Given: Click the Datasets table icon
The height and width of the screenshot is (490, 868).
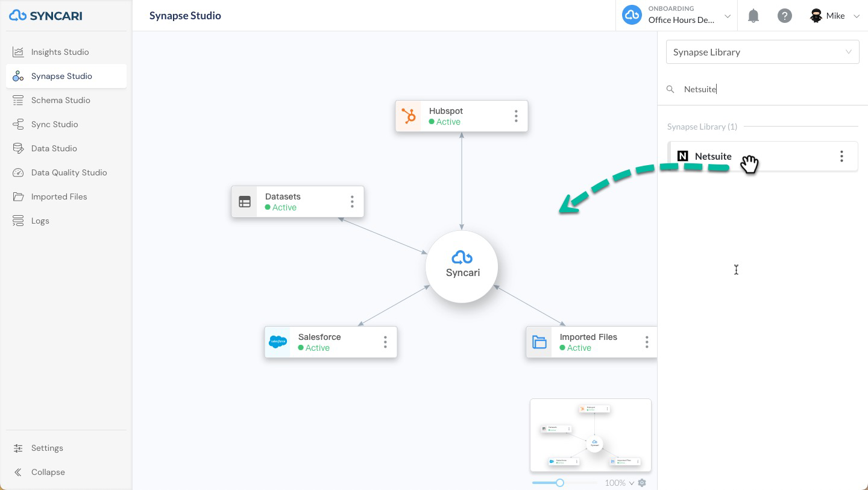Looking at the screenshot, I should tap(245, 202).
